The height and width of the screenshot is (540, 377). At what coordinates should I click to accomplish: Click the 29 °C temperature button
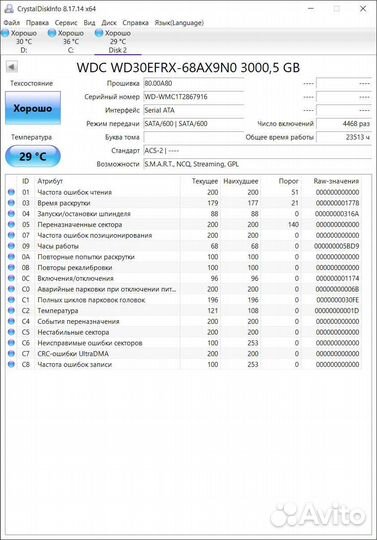click(33, 156)
